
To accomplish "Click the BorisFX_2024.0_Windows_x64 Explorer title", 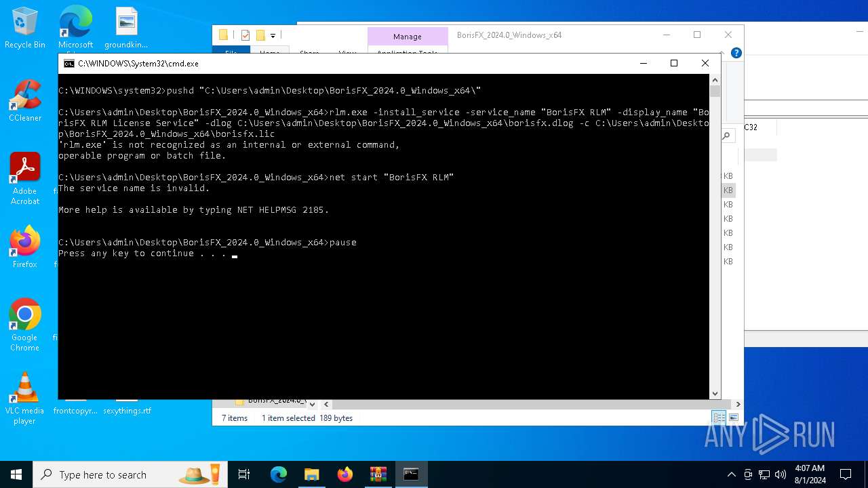I will [x=509, y=35].
